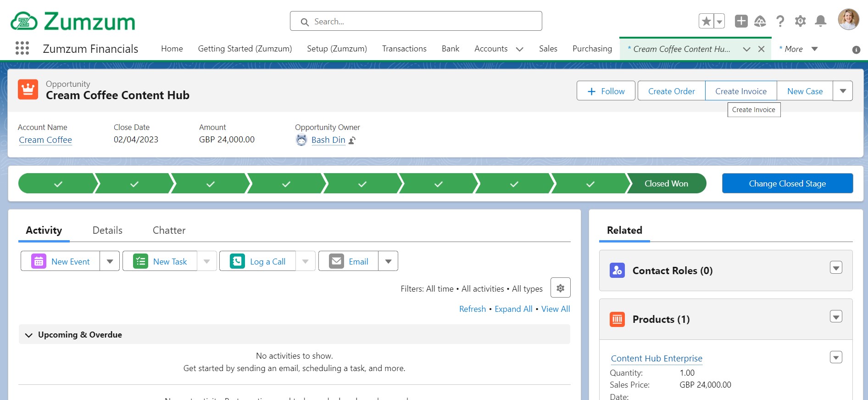Add page to favorites with star icon
This screenshot has width=868, height=400.
[x=707, y=21]
